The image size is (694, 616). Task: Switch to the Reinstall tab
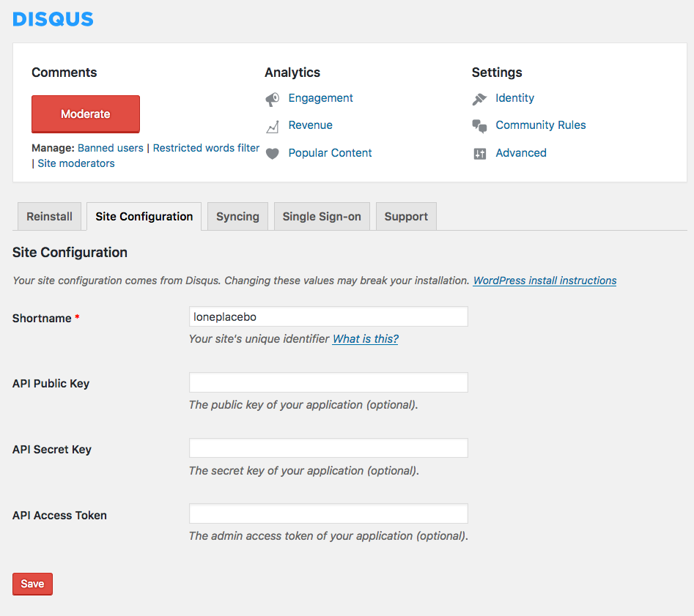(50, 216)
